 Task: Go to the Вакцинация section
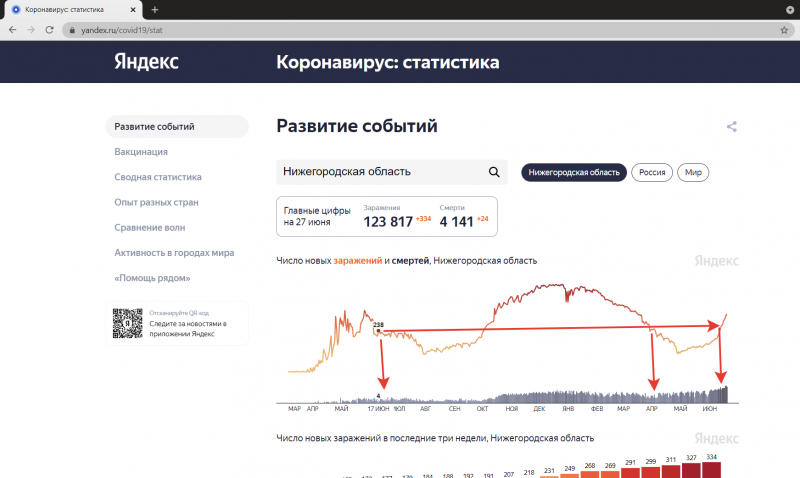(141, 152)
